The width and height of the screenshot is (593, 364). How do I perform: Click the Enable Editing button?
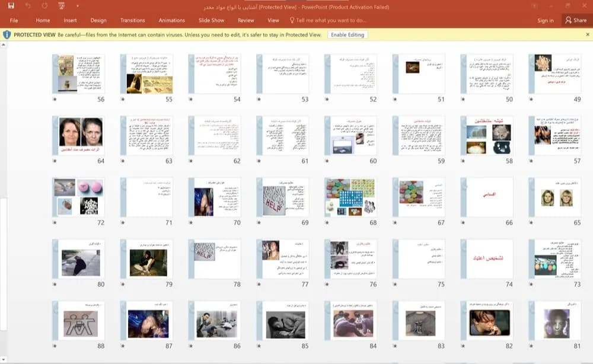click(x=347, y=35)
